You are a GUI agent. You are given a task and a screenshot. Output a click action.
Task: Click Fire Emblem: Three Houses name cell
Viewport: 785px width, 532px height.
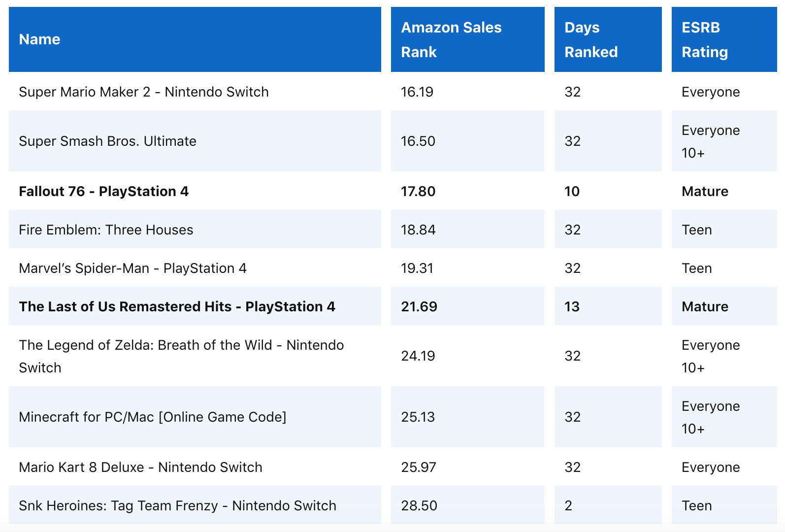pos(106,230)
